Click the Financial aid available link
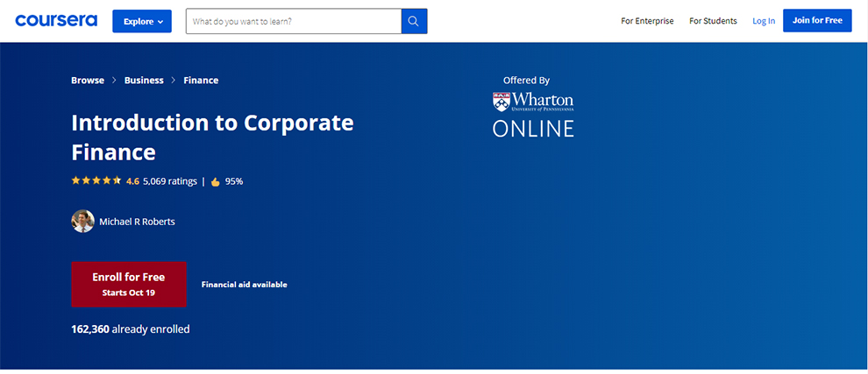The height and width of the screenshot is (374, 868). pos(244,285)
